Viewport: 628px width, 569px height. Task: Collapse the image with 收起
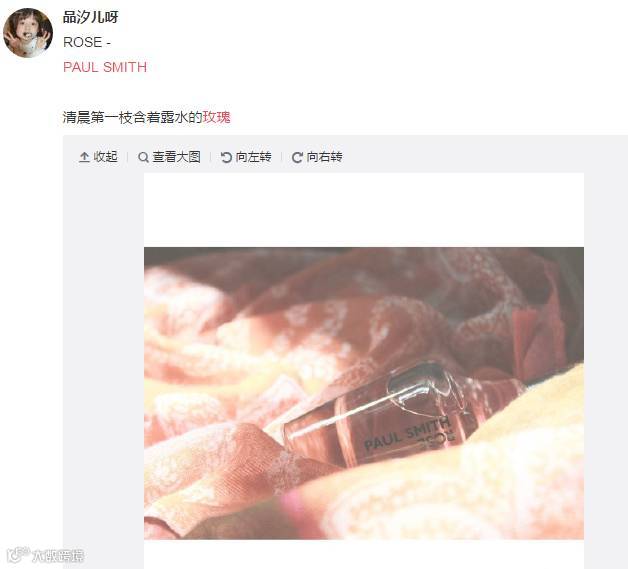(99, 157)
